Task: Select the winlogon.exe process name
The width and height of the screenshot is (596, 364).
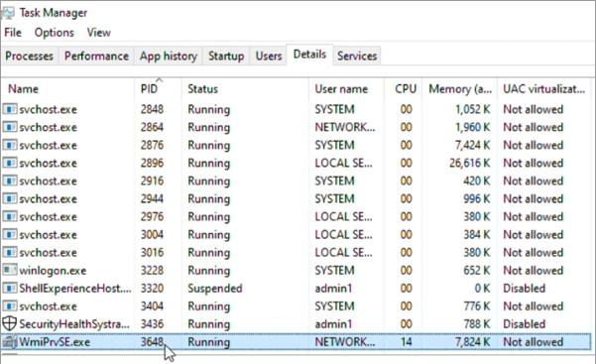Action: [x=53, y=271]
